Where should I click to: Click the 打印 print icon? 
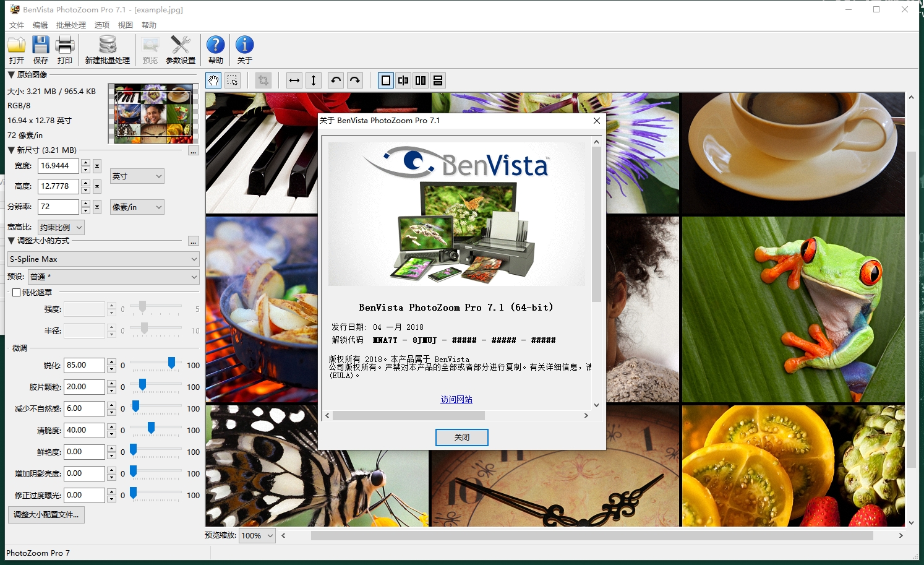tap(66, 50)
